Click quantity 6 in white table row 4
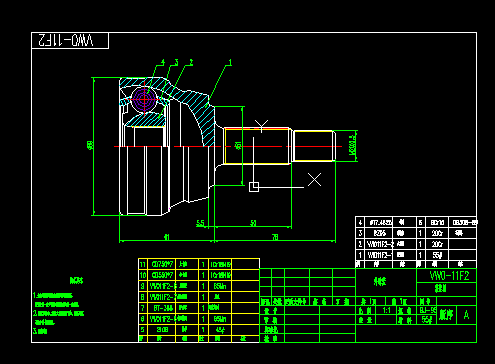Viewport: 495px width, 364px height. 420,222
